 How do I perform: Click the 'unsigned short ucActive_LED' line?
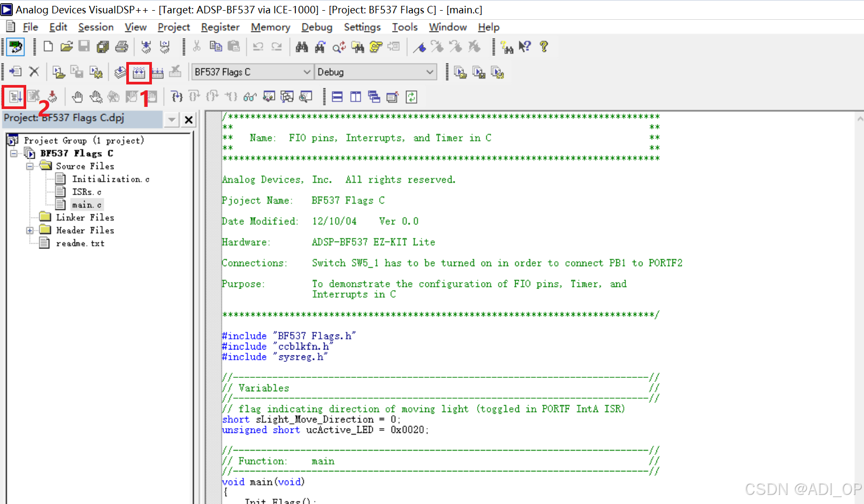pos(325,430)
